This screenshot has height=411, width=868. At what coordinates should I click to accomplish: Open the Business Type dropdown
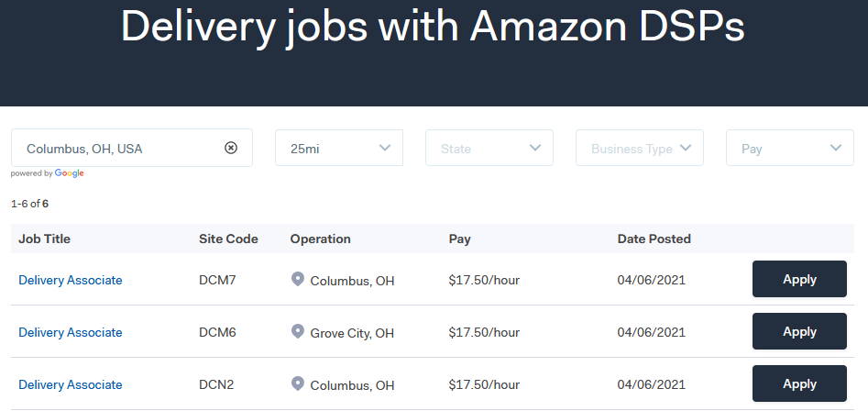(640, 148)
